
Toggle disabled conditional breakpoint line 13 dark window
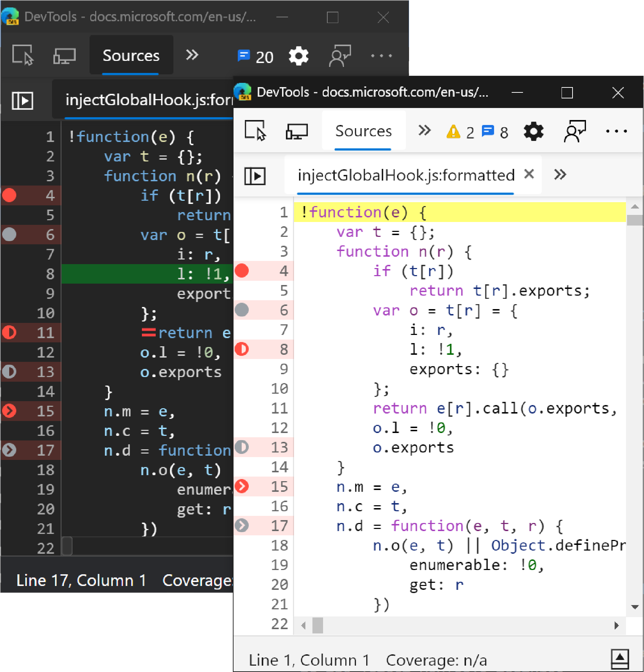9,371
